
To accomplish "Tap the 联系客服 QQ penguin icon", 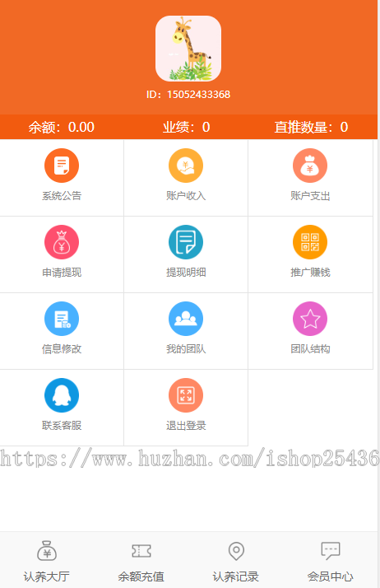I will point(62,395).
